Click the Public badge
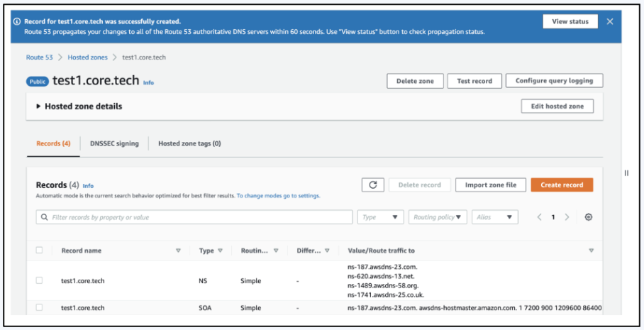Screen dimensions: 644x330 click(38, 82)
